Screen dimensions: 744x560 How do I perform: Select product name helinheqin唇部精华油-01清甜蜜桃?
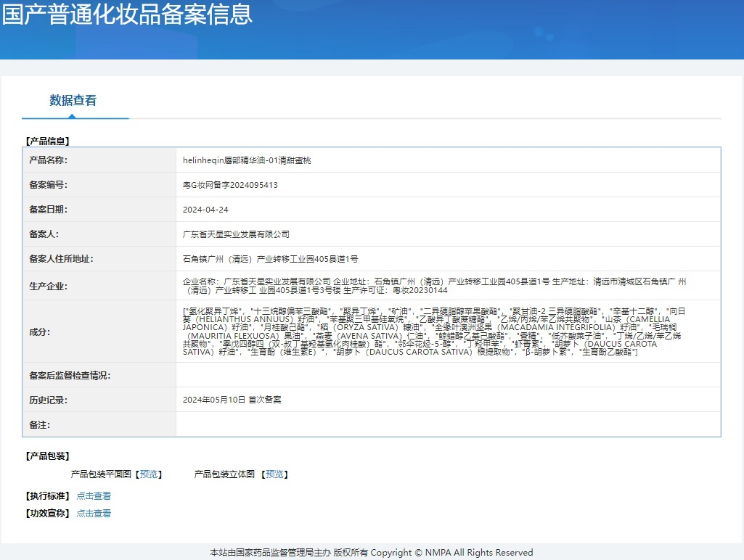pyautogui.click(x=247, y=160)
